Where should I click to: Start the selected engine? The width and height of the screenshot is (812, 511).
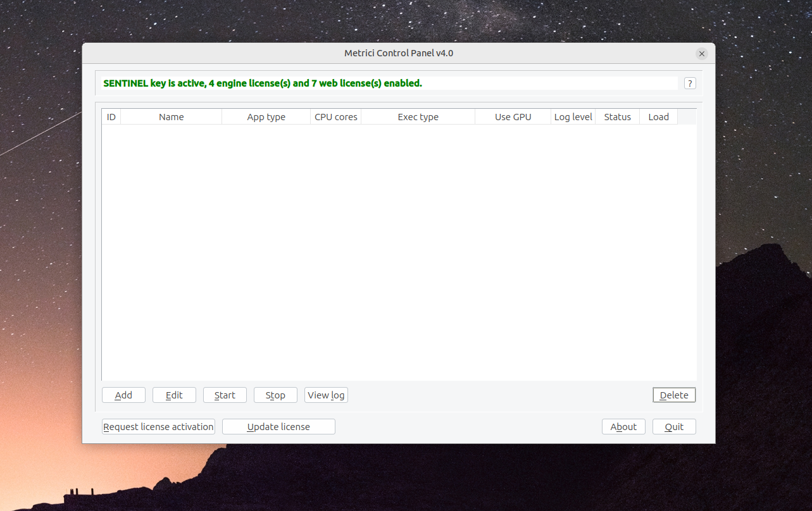pos(225,395)
